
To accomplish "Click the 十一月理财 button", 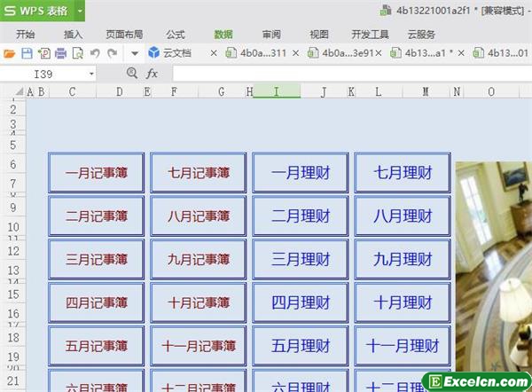I will click(x=403, y=346).
